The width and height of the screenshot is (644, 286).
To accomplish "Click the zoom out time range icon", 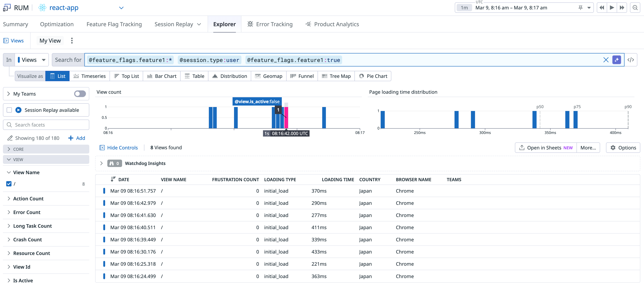I will coord(635,8).
